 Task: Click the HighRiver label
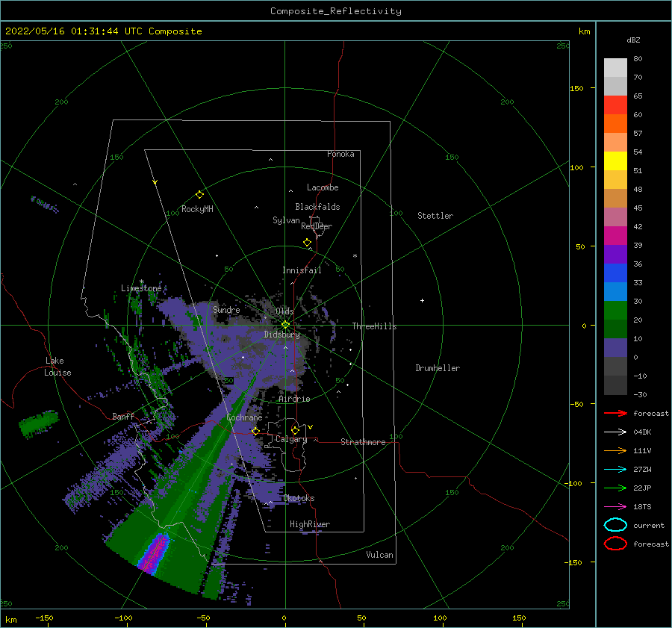(310, 524)
